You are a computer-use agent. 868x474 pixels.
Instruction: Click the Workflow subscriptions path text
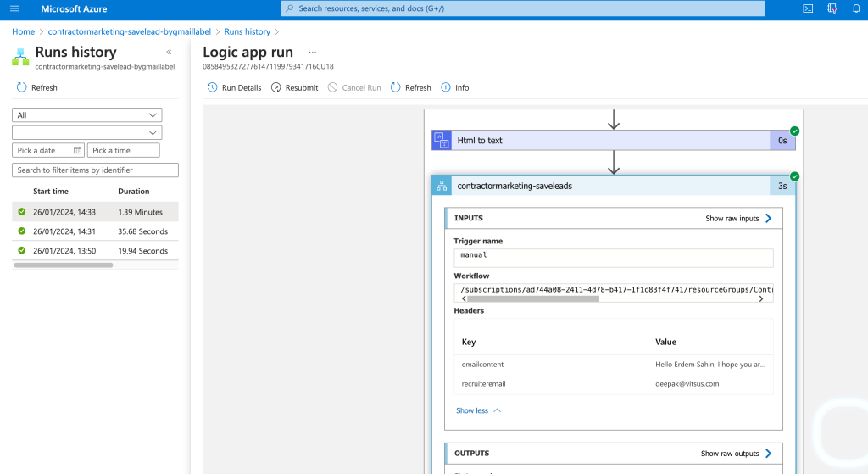tap(617, 290)
